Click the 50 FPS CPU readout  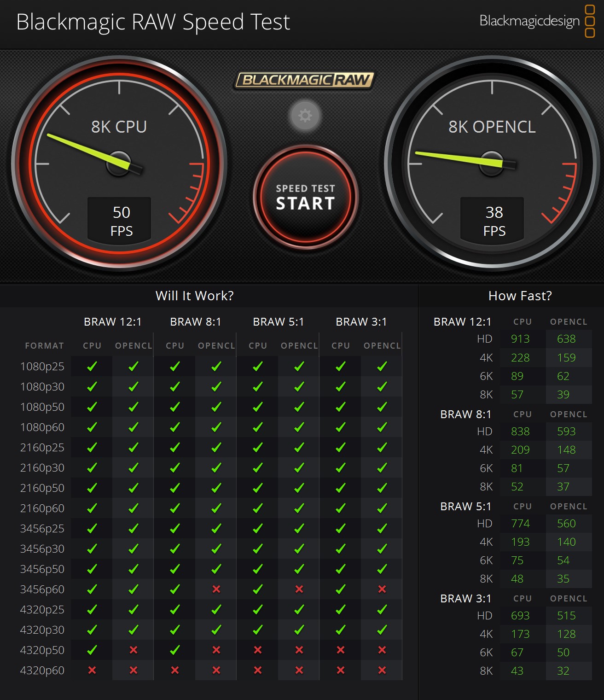tap(121, 221)
